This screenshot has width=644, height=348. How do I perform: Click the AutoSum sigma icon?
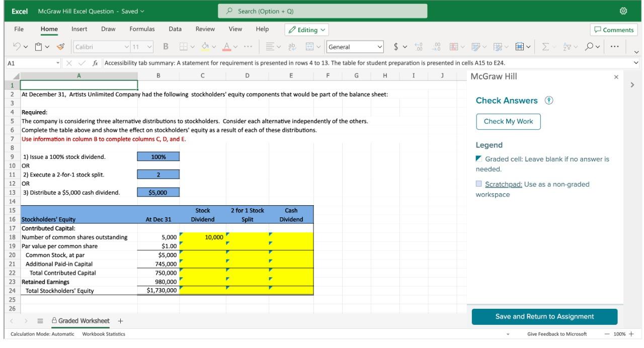click(546, 47)
